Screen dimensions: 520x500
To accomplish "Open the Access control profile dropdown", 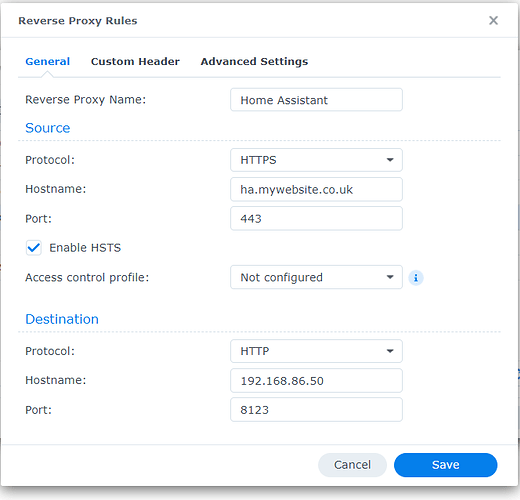I will (316, 277).
